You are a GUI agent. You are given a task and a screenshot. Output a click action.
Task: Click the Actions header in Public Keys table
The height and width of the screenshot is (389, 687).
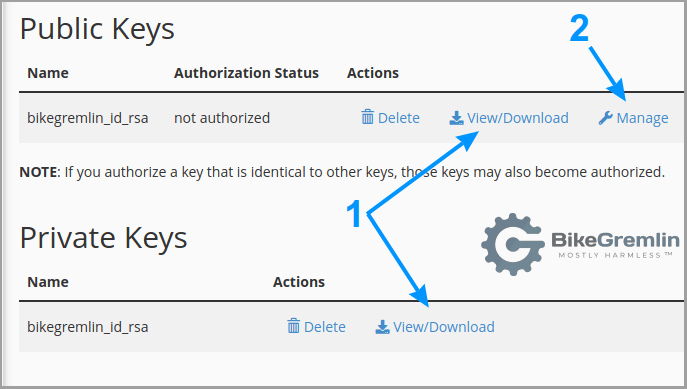pyautogui.click(x=373, y=73)
